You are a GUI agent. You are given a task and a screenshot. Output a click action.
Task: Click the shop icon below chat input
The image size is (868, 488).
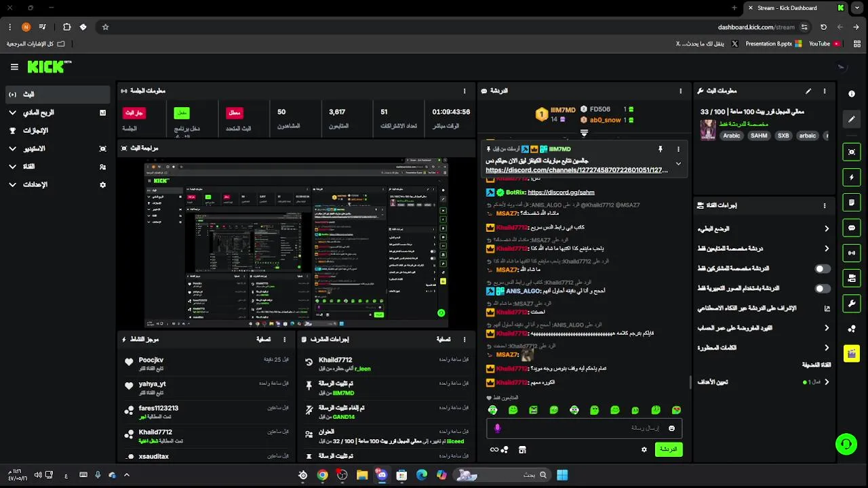coord(522,449)
